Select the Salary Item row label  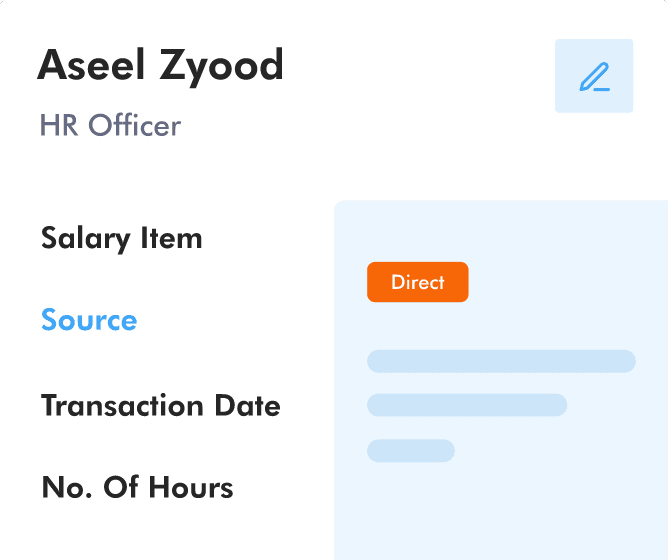click(121, 238)
